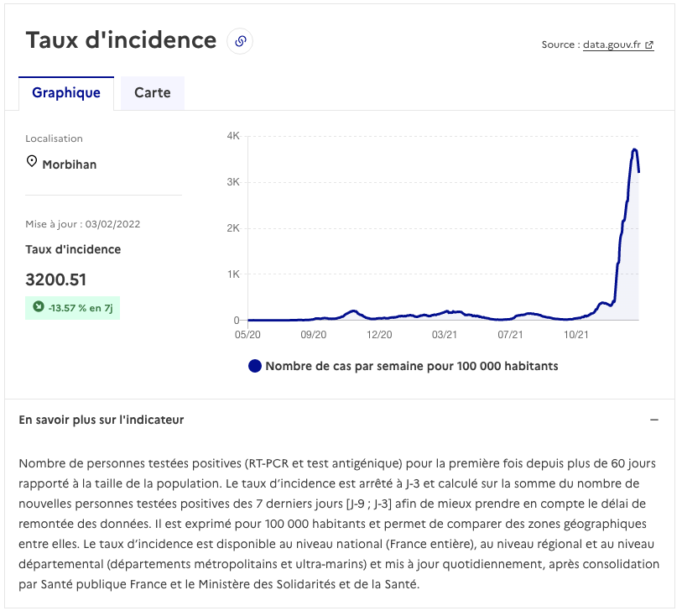The height and width of the screenshot is (616, 682).
Task: Click the green downward trend arrow icon
Action: (x=39, y=306)
